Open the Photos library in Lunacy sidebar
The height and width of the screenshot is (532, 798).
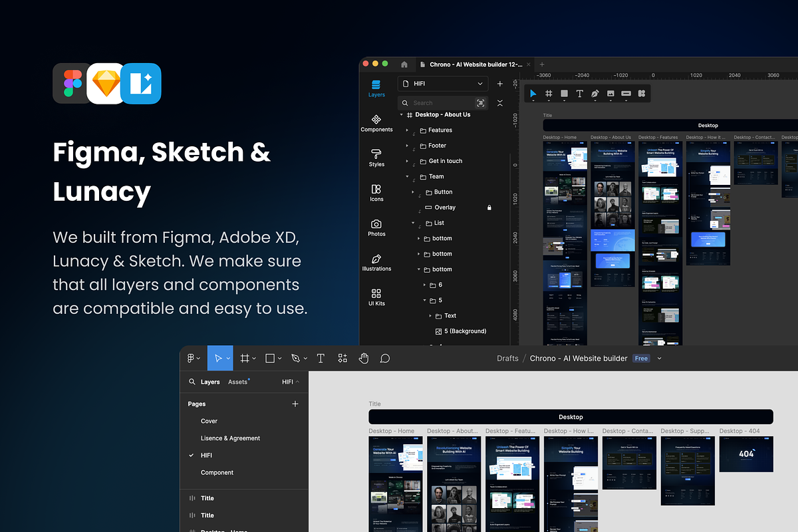[x=376, y=227]
